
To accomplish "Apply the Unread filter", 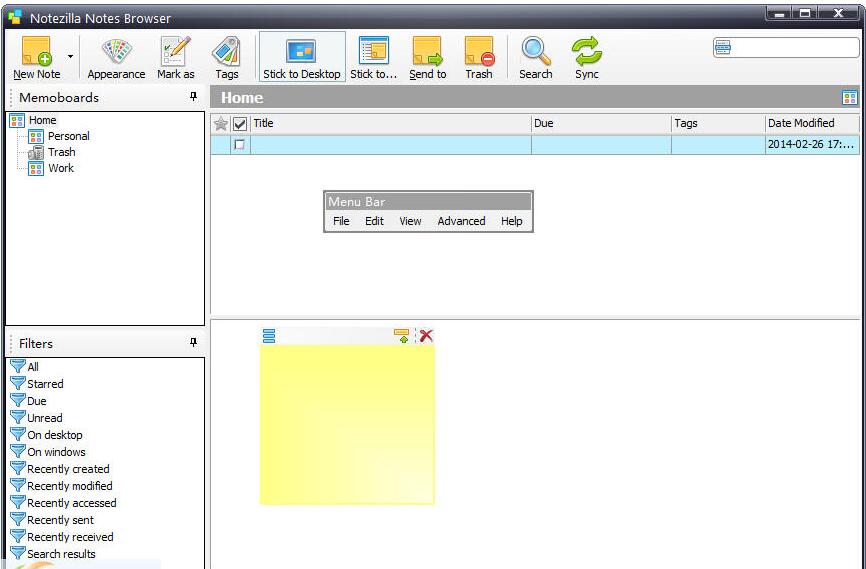I will click(36, 418).
